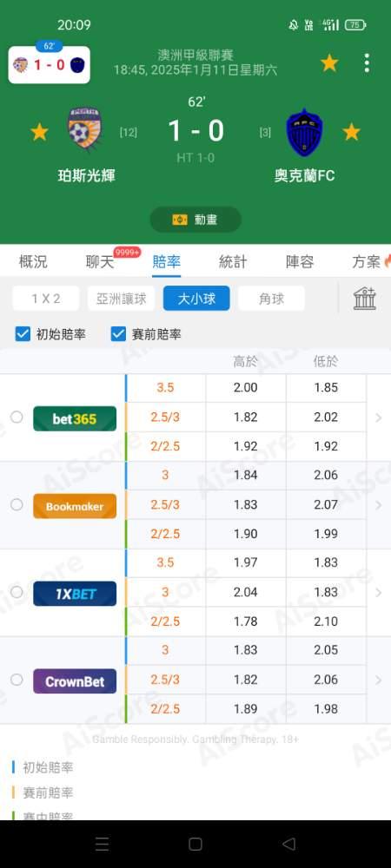Tap the favorite star in the top bar
The height and width of the screenshot is (868, 391).
pos(329,63)
